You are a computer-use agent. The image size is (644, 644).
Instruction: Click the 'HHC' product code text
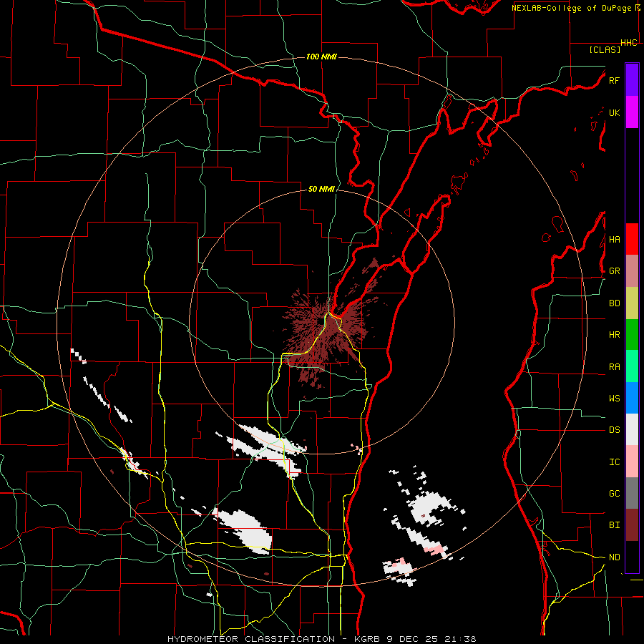point(629,43)
